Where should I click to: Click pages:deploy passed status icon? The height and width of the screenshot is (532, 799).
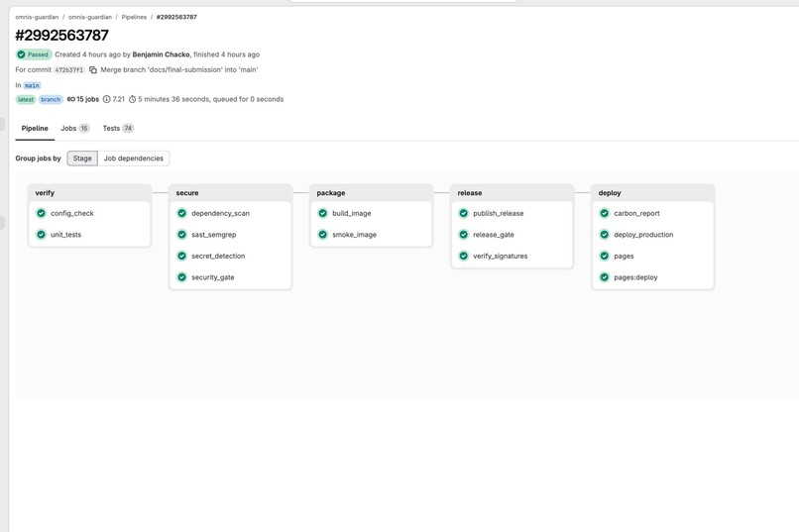(605, 277)
